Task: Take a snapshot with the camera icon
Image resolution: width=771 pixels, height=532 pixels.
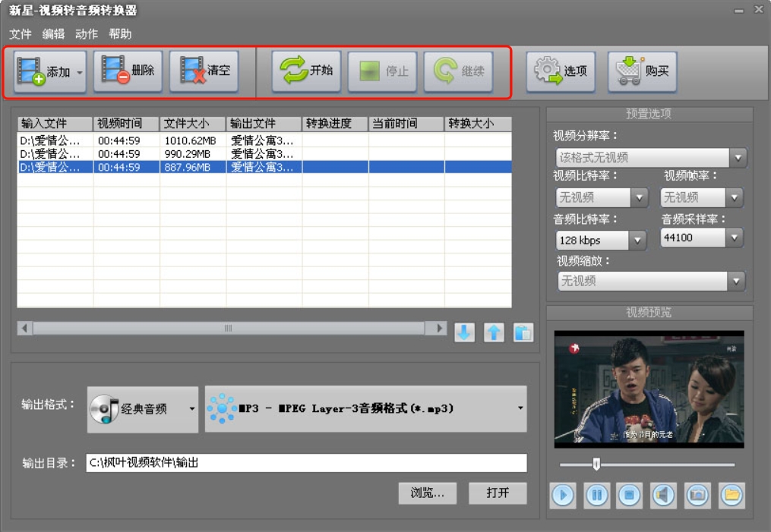Action: (x=697, y=496)
